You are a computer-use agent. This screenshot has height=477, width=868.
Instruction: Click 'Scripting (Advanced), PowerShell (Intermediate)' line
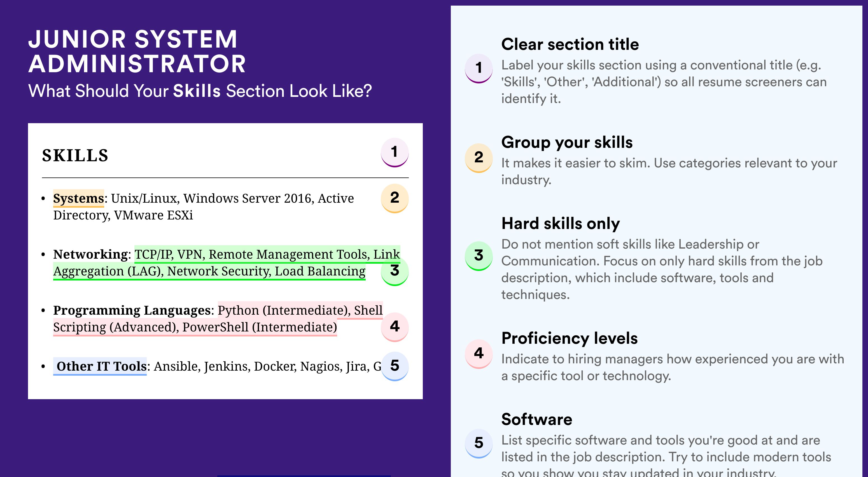click(195, 327)
